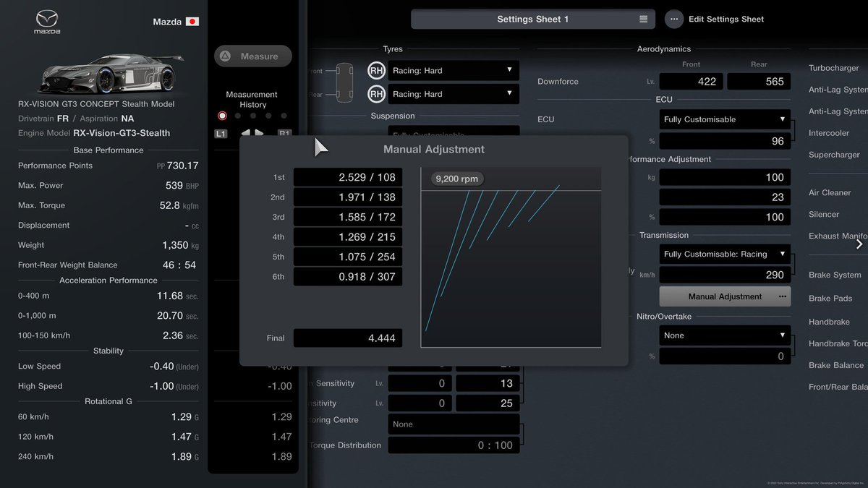
Task: Click the front tyre RH compound icon
Action: pos(376,70)
